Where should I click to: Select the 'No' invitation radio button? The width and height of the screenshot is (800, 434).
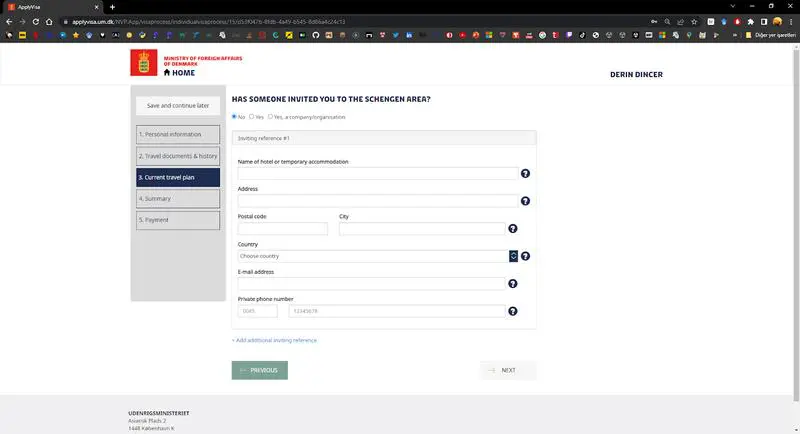coord(234,117)
